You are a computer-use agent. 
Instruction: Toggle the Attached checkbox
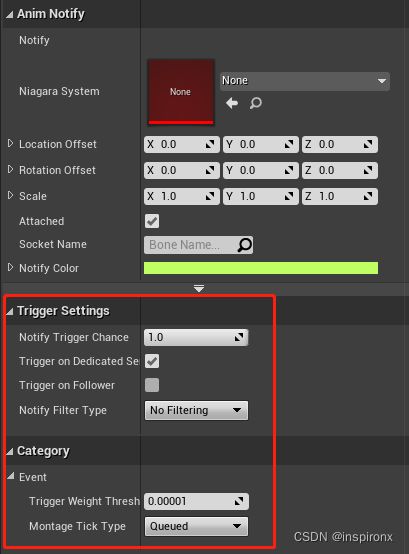click(x=152, y=221)
